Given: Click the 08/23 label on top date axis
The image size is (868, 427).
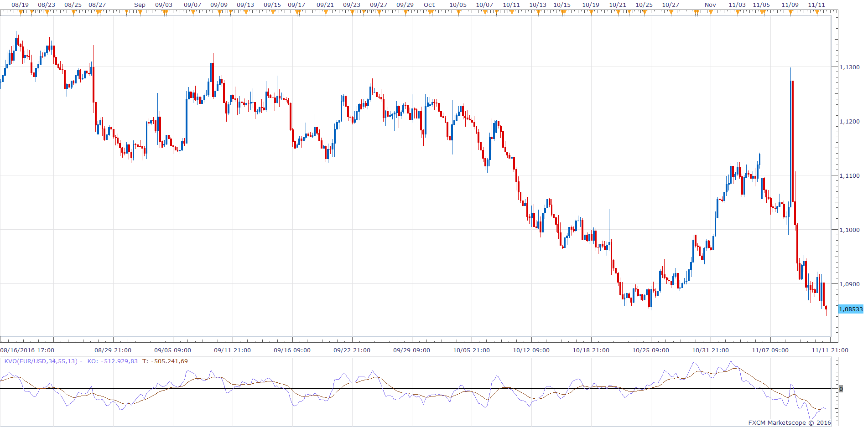Looking at the screenshot, I should click(47, 5).
